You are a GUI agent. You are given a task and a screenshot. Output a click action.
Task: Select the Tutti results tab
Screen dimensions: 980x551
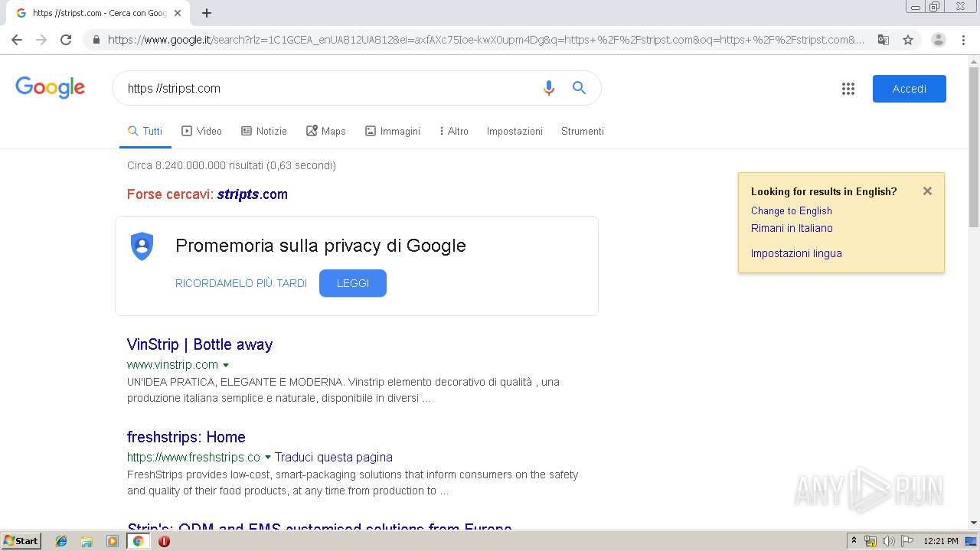coord(145,131)
